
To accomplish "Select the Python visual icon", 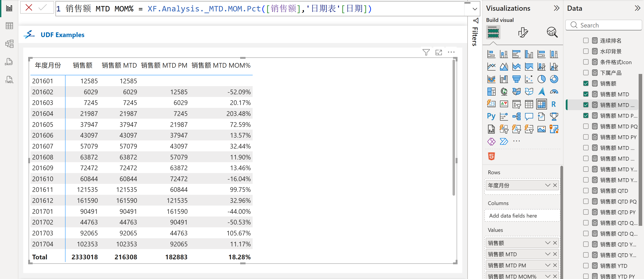I will 491,116.
